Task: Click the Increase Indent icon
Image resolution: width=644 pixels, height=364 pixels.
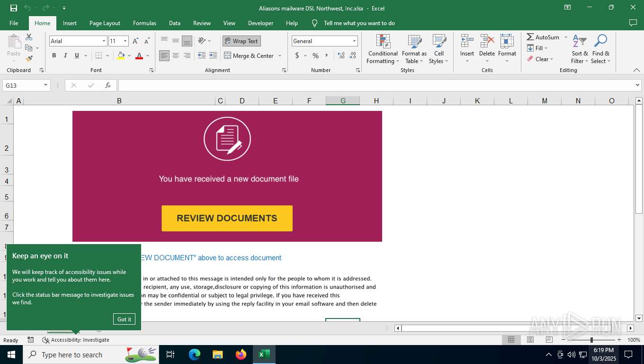Action: tap(213, 55)
